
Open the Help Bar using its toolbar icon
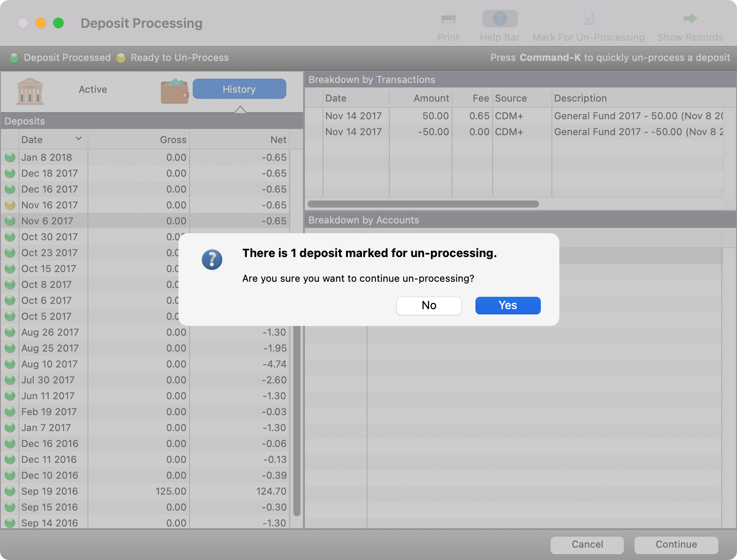[x=499, y=19]
